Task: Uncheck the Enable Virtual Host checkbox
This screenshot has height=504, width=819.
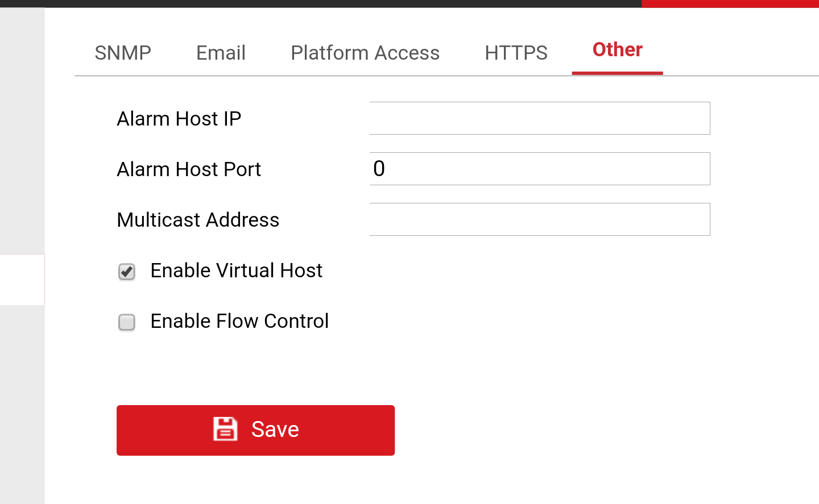Action: pos(127,272)
